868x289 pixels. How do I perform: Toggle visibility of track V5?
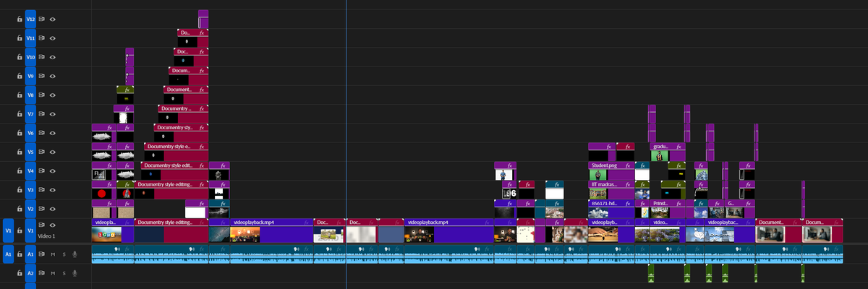(53, 152)
